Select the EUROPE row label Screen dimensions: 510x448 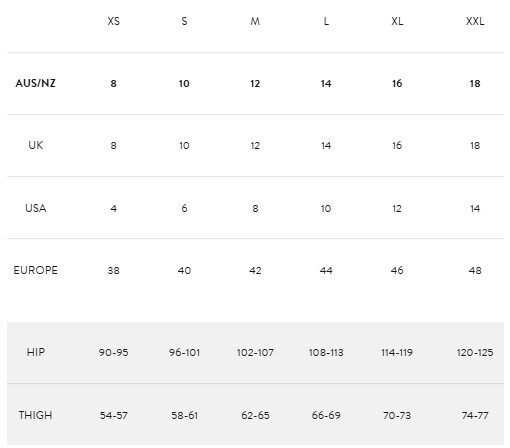35,270
